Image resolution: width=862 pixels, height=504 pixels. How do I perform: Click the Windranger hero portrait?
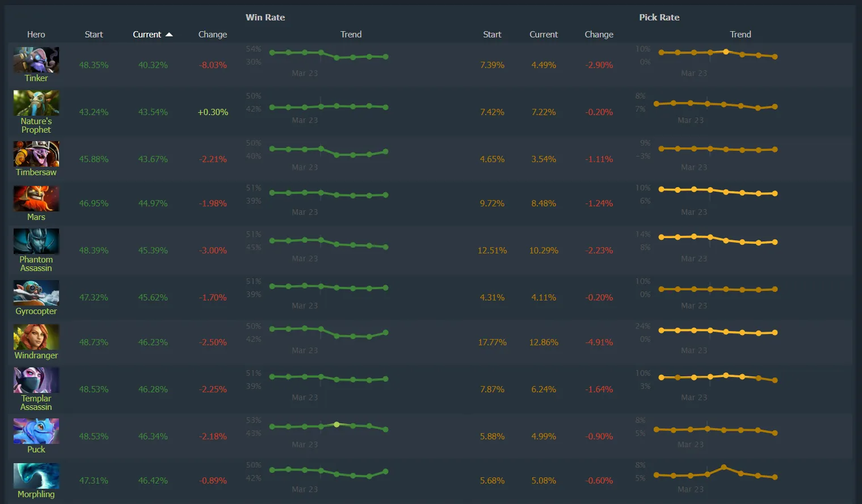coord(36,337)
